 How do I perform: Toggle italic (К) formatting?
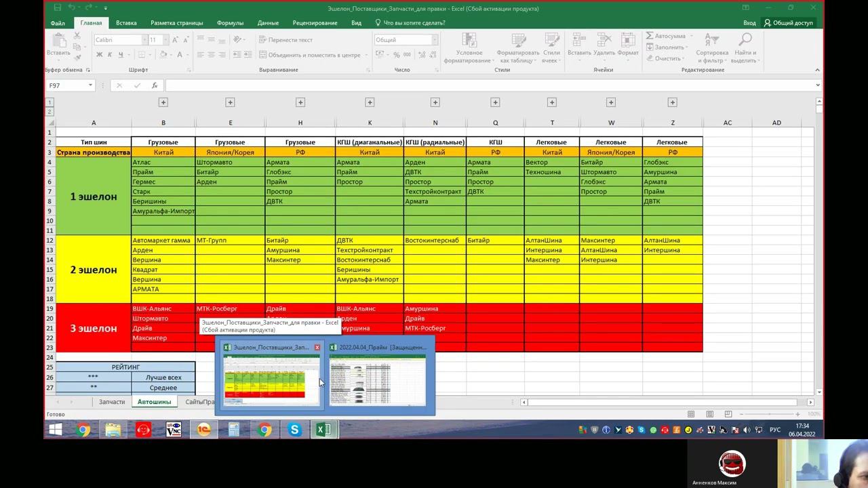point(110,55)
